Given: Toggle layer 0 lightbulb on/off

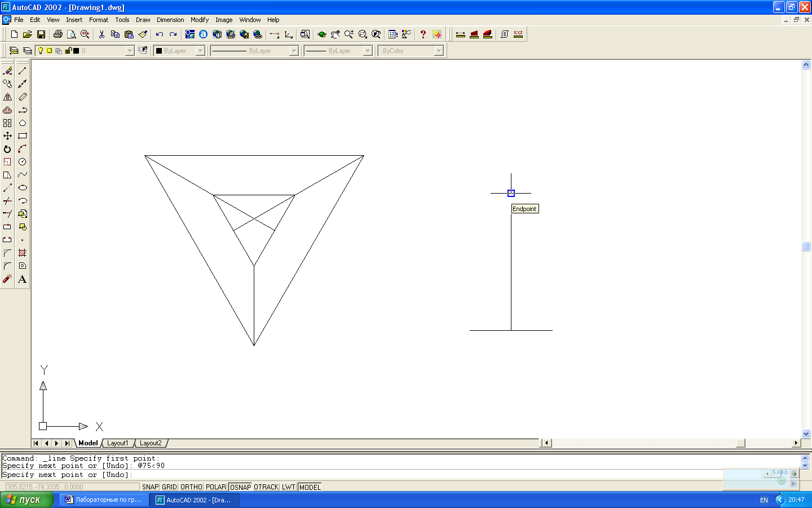Looking at the screenshot, I should coord(41,51).
